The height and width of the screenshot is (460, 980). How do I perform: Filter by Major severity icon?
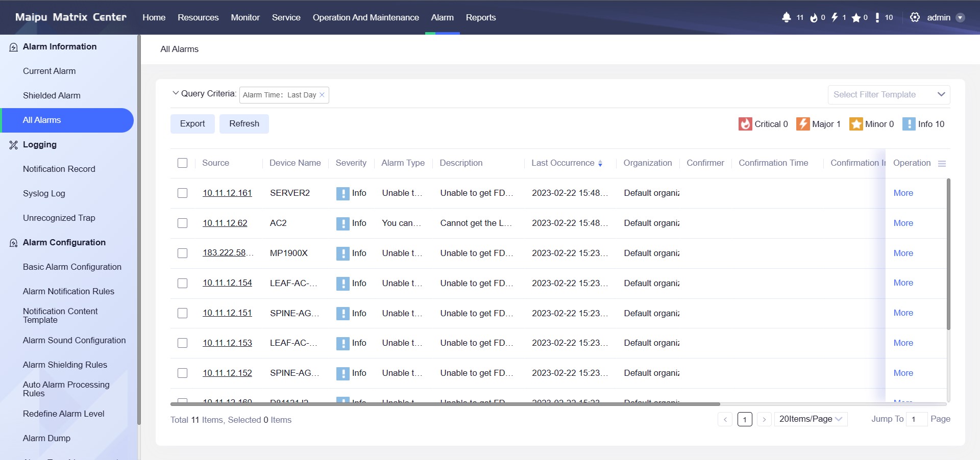tap(803, 124)
